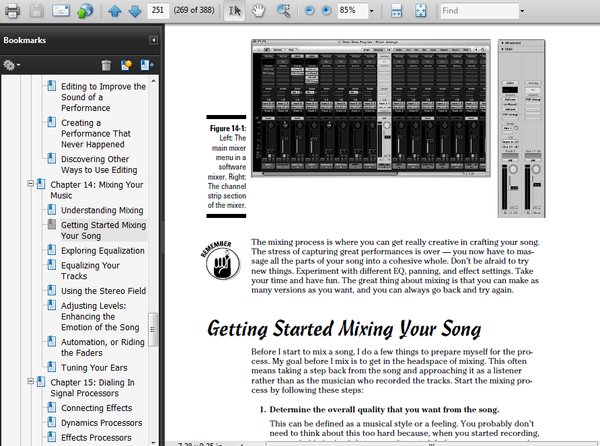Click the email envelope icon
Image resolution: width=600 pixels, height=446 pixels.
pos(61,11)
